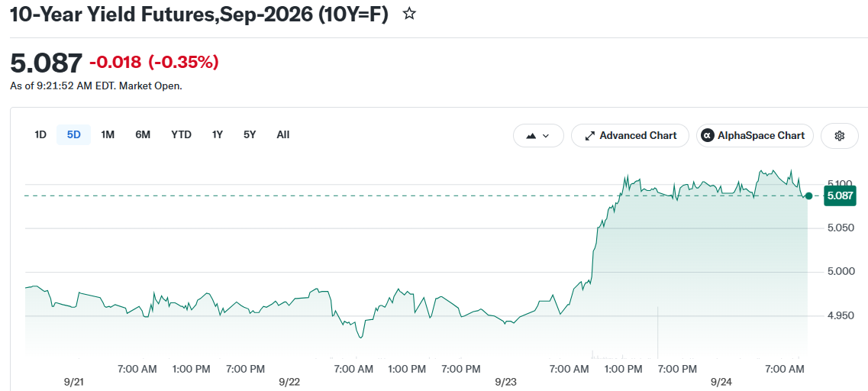Click the current price dot on chart line

808,195
